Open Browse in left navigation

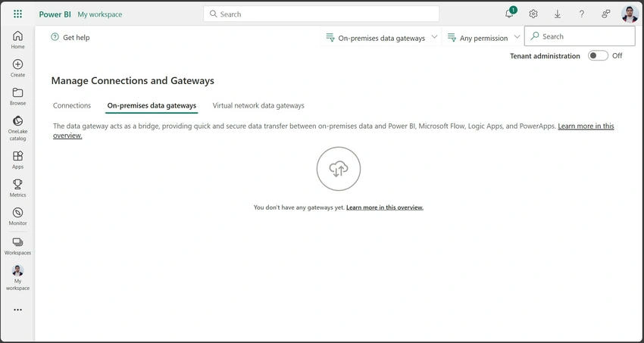pyautogui.click(x=17, y=96)
